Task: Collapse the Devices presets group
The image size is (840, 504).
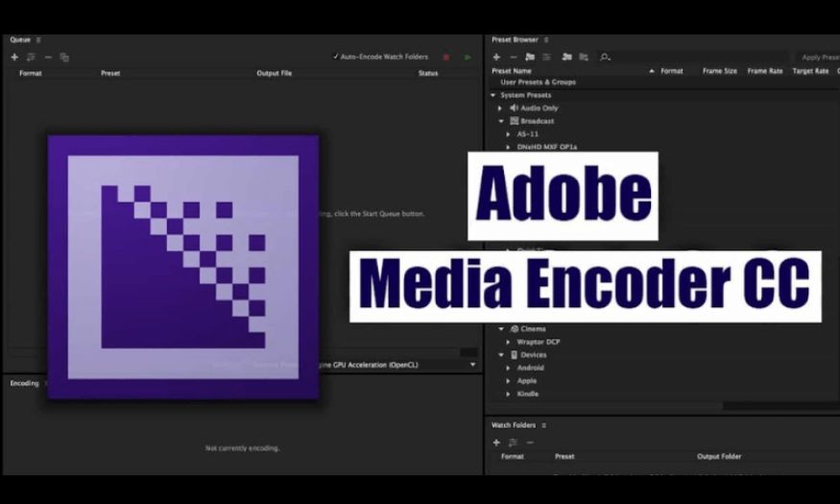Action: (501, 354)
